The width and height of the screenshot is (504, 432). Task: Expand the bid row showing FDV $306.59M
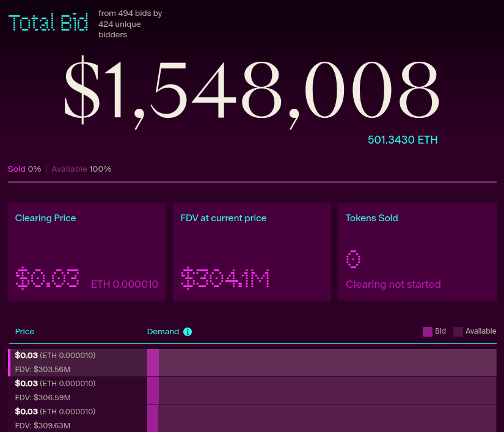[73, 390]
